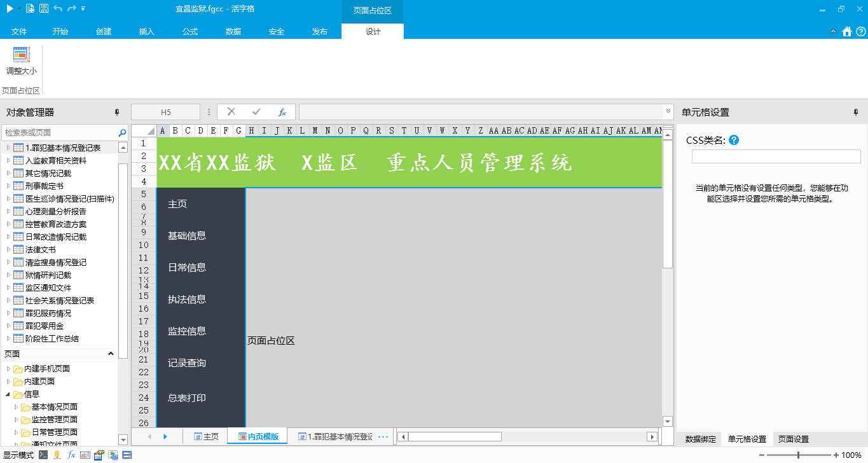Click the search magnifier in object manager

[x=122, y=133]
